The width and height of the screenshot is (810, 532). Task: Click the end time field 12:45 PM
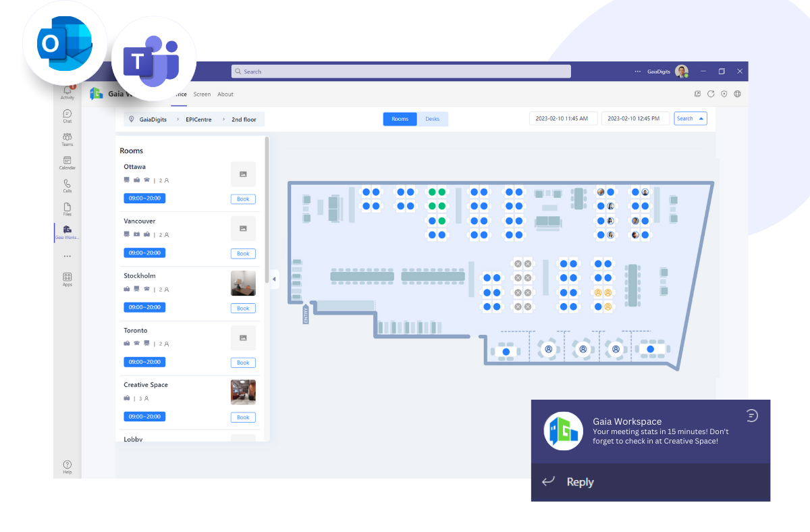[x=635, y=119]
